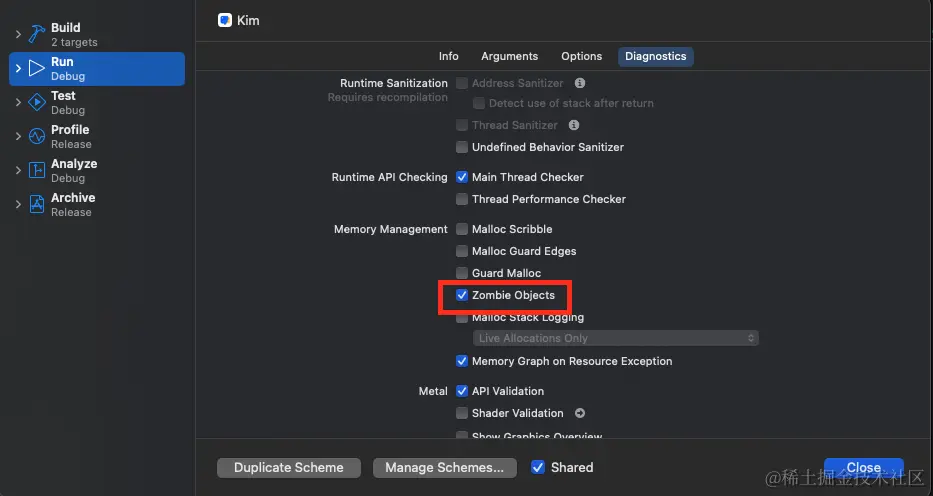Select the Archive Release row
The image size is (933, 496).
point(97,204)
